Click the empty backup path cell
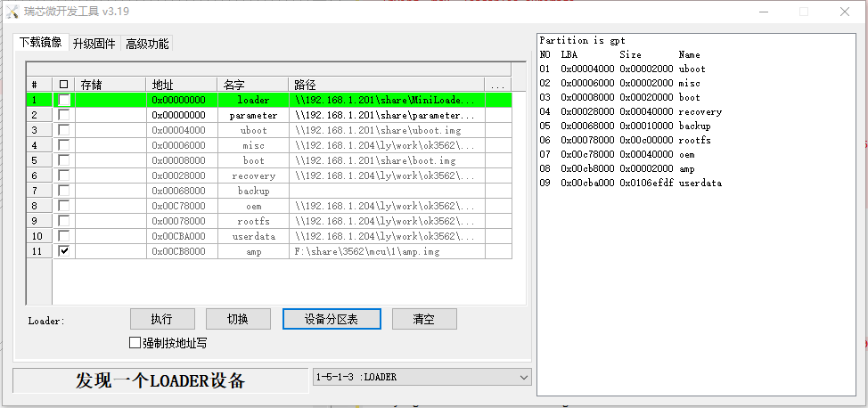This screenshot has width=868, height=408. coord(387,191)
